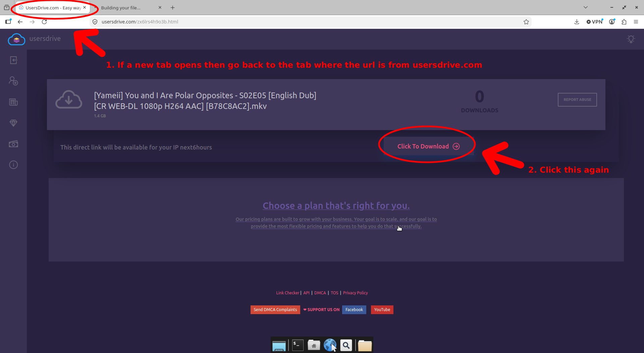Click the browser forward arrow
644x353 pixels.
(32, 22)
